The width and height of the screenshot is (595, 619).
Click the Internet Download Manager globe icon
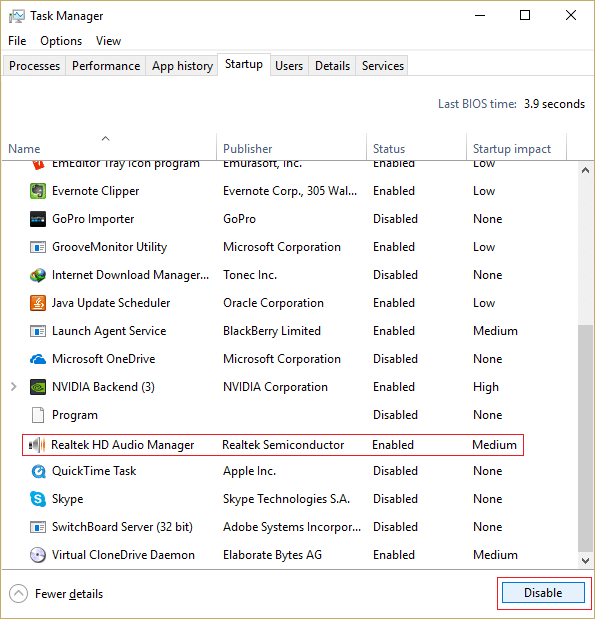38,275
